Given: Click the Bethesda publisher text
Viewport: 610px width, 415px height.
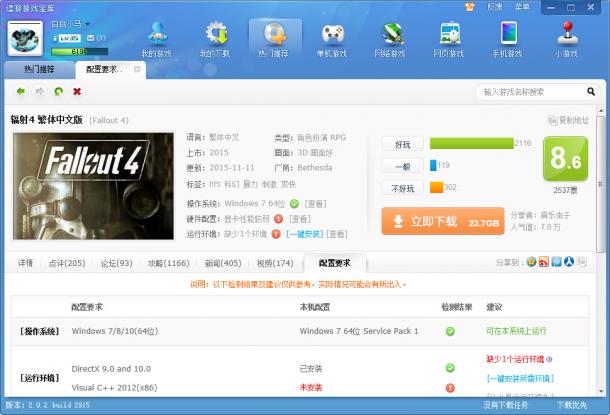Looking at the screenshot, I should 315,168.
